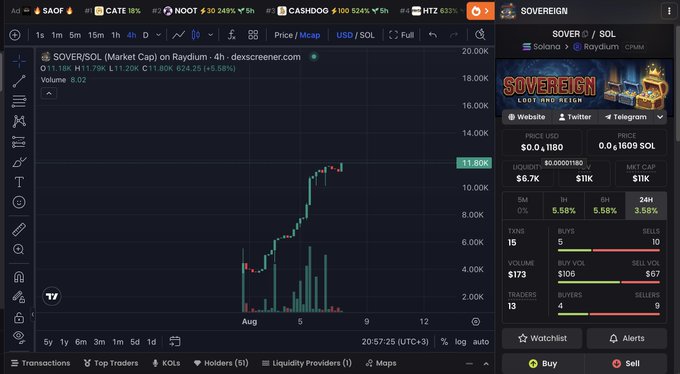
Task: Toggle magnet mode for drawings
Action: pyautogui.click(x=19, y=276)
